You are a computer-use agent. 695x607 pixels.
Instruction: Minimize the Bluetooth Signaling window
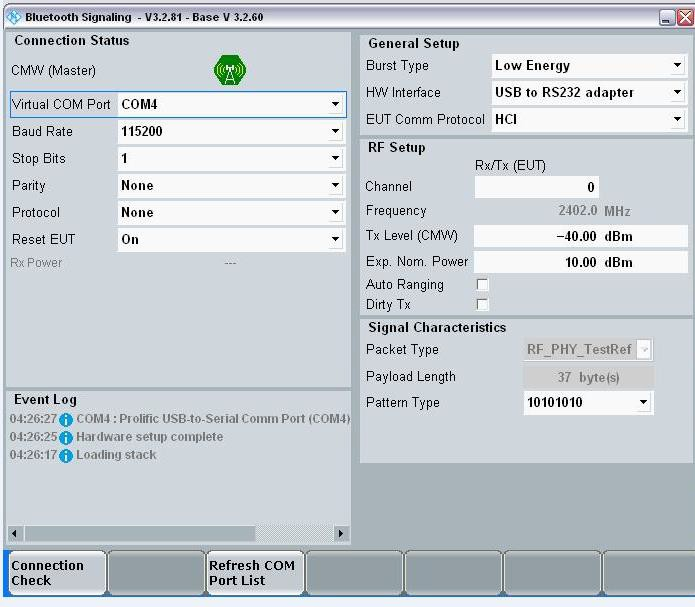point(667,18)
